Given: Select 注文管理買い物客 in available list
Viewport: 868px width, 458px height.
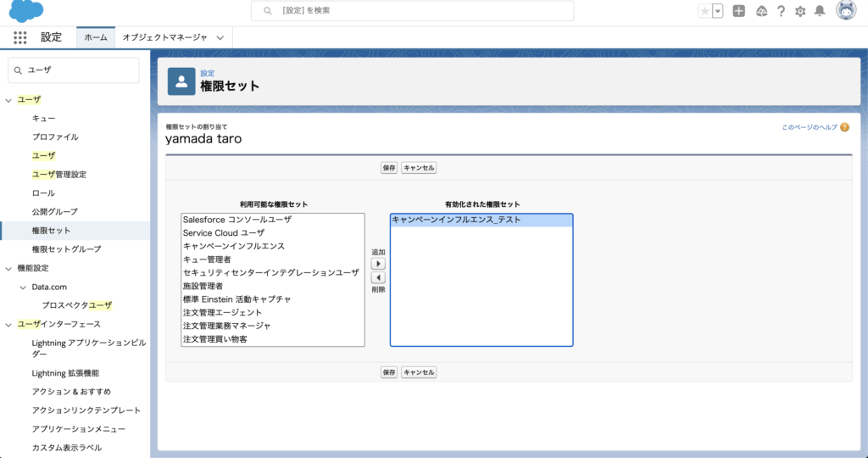Looking at the screenshot, I should (272, 339).
